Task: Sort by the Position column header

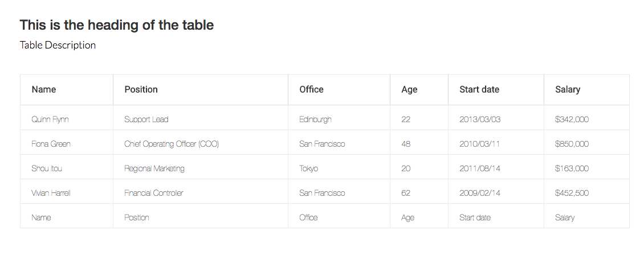Action: [201, 90]
